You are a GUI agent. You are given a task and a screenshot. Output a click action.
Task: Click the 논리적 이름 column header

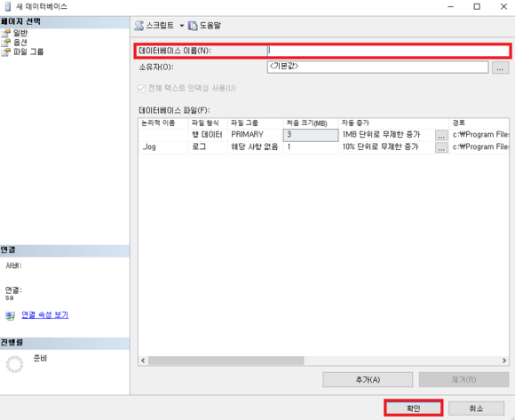[x=163, y=123]
